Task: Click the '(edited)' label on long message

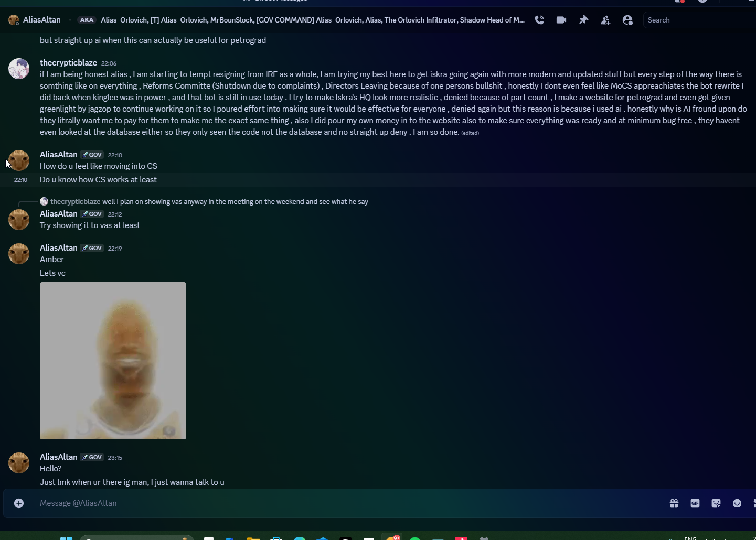Action: [470, 133]
